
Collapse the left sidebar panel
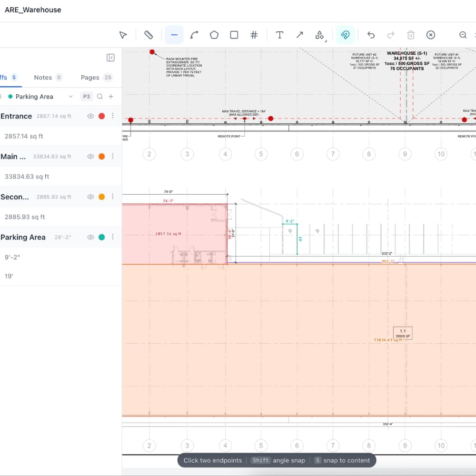(110, 58)
